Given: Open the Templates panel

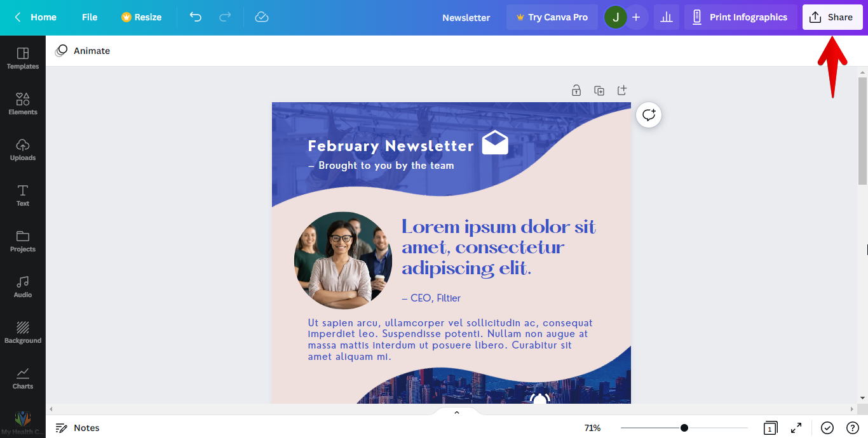Looking at the screenshot, I should click(23, 58).
